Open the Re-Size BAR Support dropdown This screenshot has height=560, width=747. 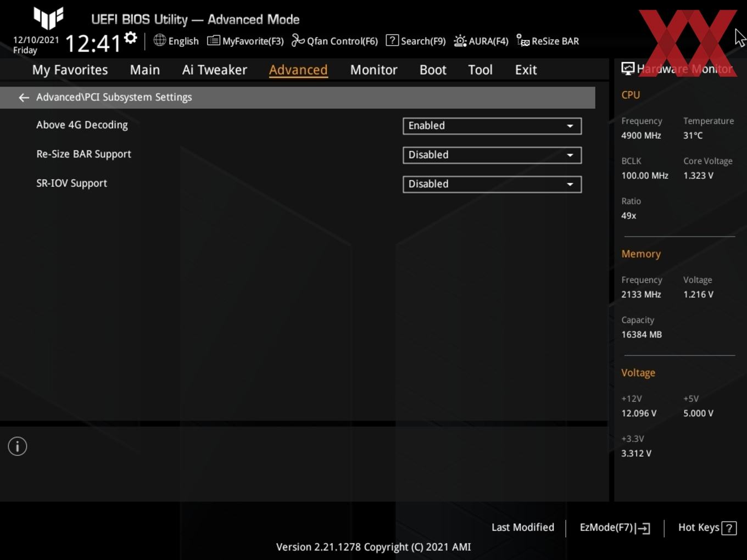click(x=492, y=155)
